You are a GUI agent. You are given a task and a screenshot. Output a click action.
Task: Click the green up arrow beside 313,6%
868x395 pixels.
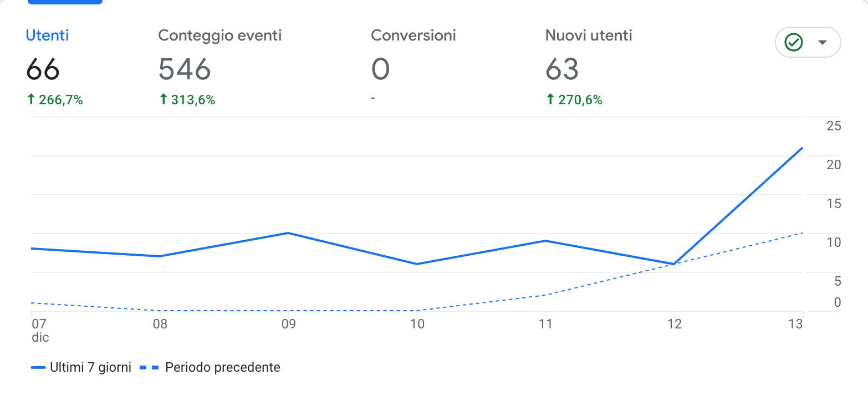(163, 100)
